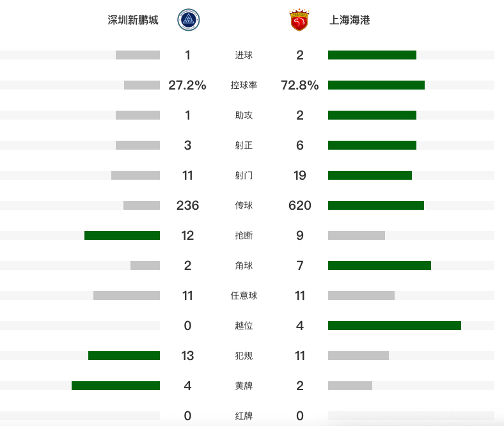Click the 236 passes value
Image resolution: width=504 pixels, height=426 pixels.
[x=187, y=205]
